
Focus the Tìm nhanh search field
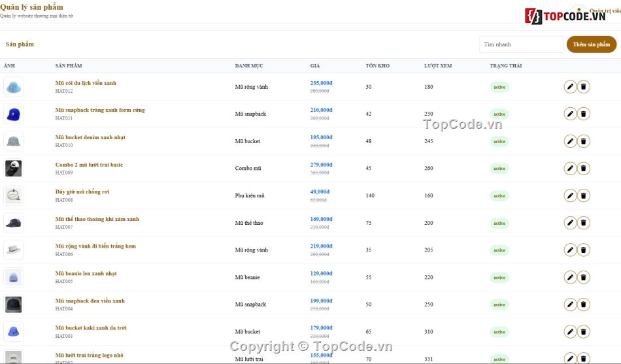pyautogui.click(x=521, y=44)
